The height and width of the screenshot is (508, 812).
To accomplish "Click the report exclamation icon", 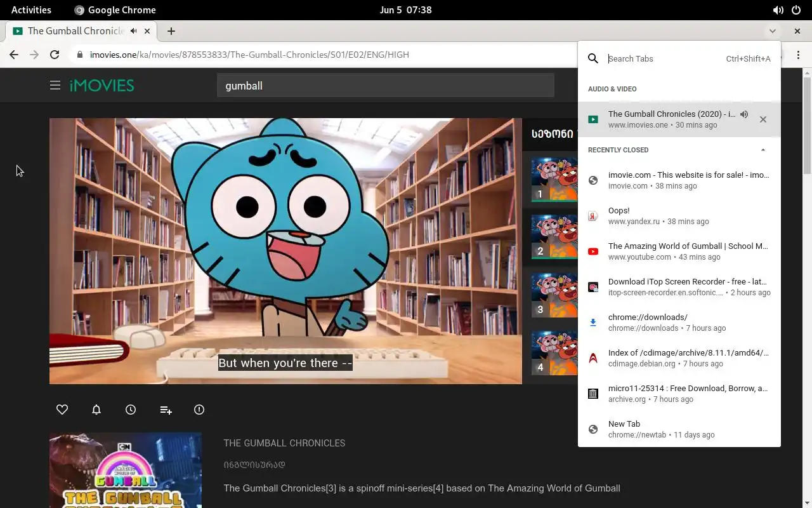I will pyautogui.click(x=199, y=410).
